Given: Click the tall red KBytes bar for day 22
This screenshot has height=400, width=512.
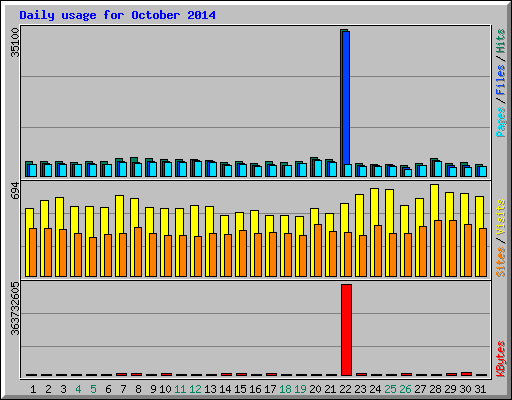Looking at the screenshot, I should [x=346, y=330].
